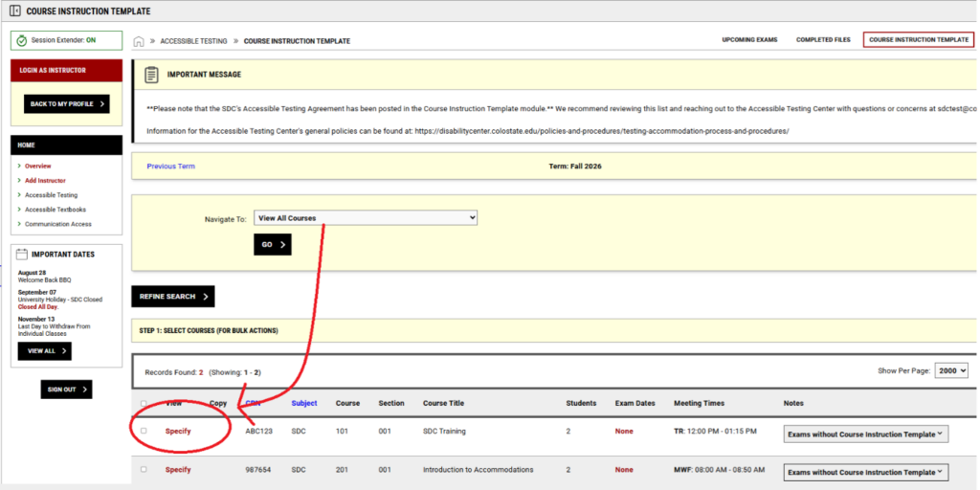Click Course Instruction Template breadcrumb text
980x490 pixels.
[x=297, y=41]
